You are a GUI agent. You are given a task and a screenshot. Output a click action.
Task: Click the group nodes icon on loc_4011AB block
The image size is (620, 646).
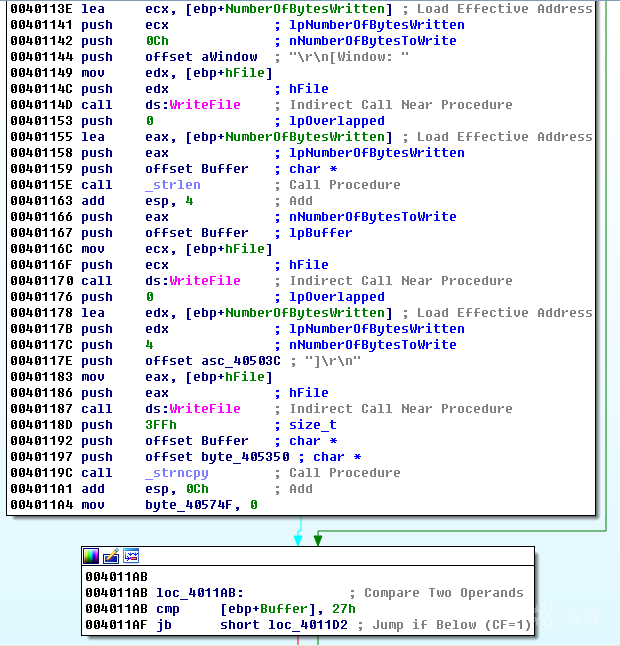pos(131,556)
